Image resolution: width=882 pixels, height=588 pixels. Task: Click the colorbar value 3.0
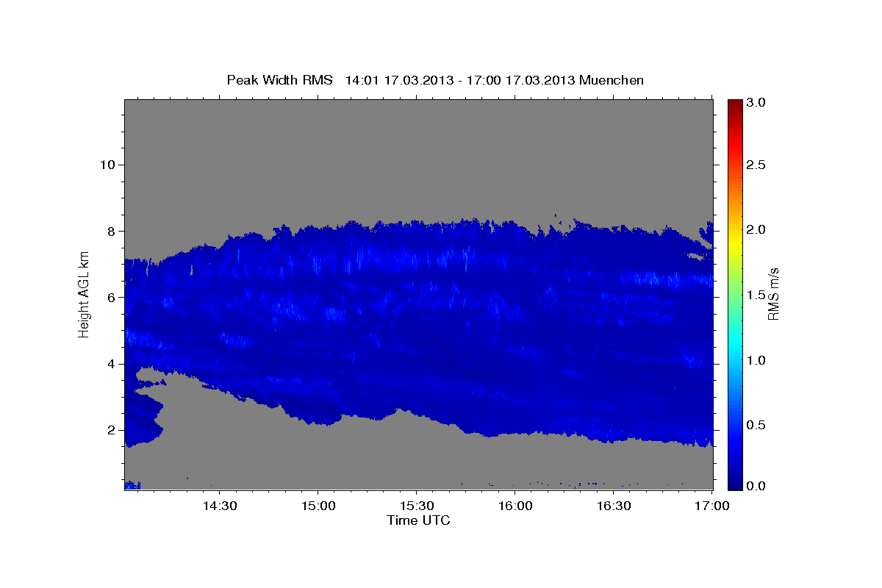coord(756,103)
